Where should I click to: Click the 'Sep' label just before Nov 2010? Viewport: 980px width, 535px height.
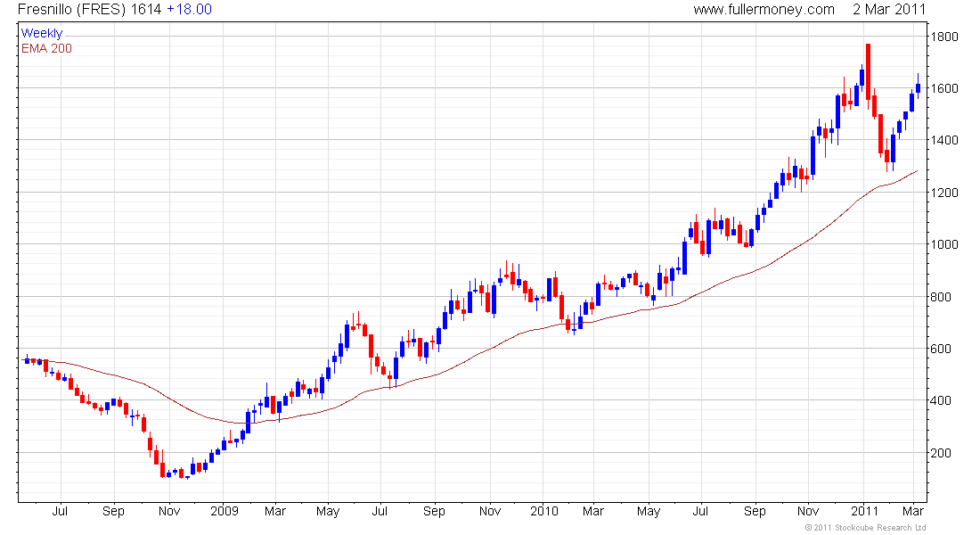755,511
